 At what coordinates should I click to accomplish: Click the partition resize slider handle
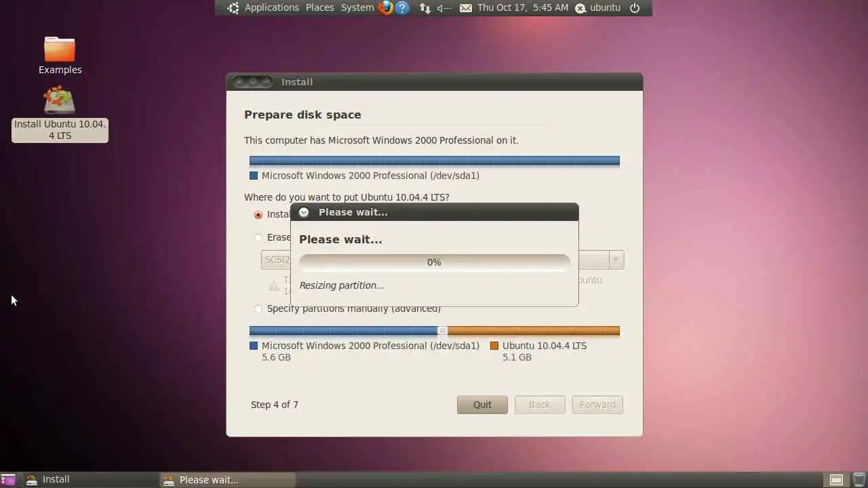coord(443,331)
